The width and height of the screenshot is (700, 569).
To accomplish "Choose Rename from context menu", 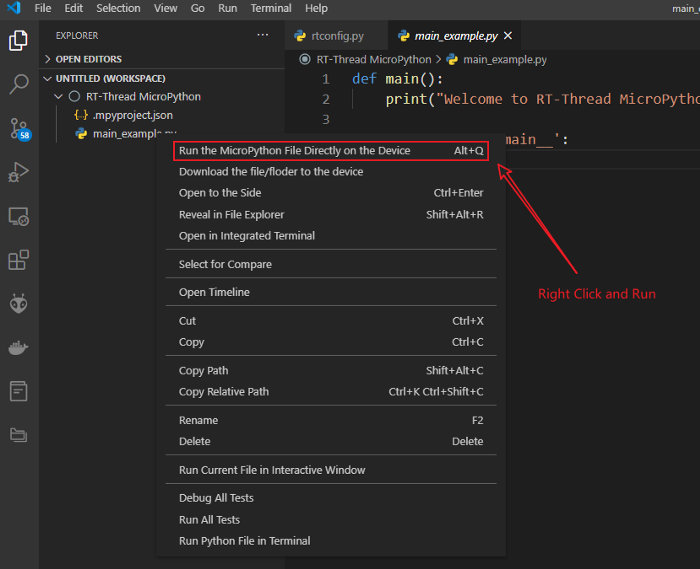I will click(x=331, y=420).
